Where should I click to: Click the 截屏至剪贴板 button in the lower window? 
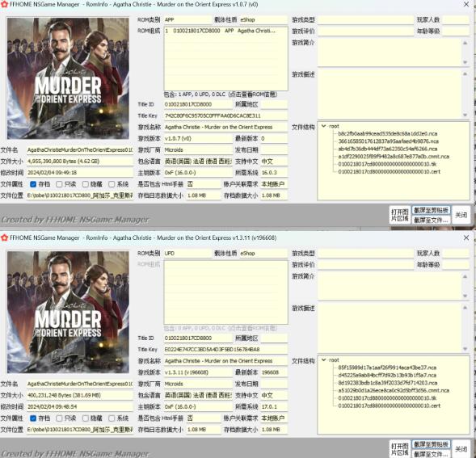[x=431, y=444]
